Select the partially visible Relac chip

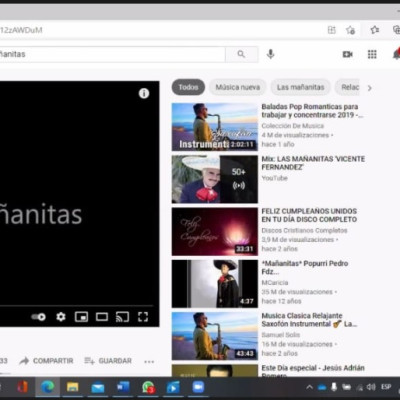click(x=348, y=87)
